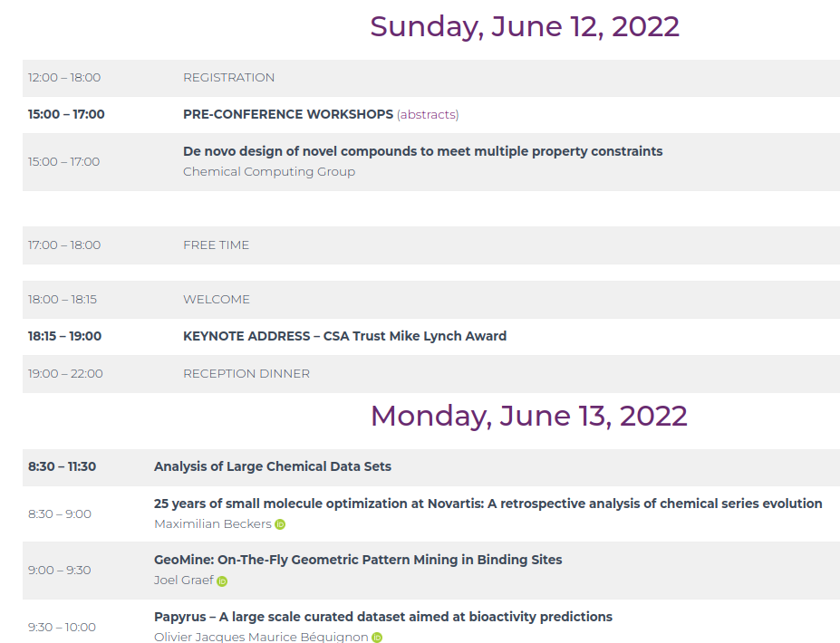Click the PRE-CONFERENCE WORKSHOPS heading text
Image resolution: width=840 pixels, height=643 pixels.
tap(288, 115)
